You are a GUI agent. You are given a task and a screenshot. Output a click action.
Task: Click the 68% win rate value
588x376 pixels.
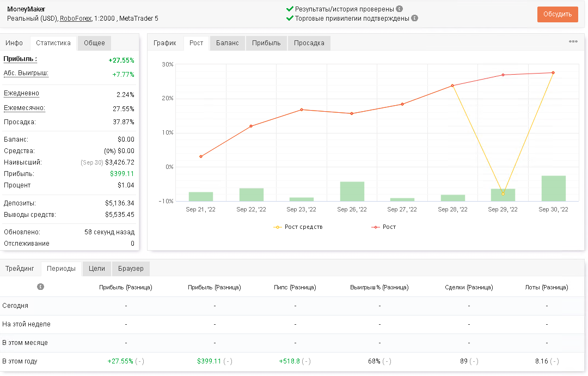coord(374,361)
